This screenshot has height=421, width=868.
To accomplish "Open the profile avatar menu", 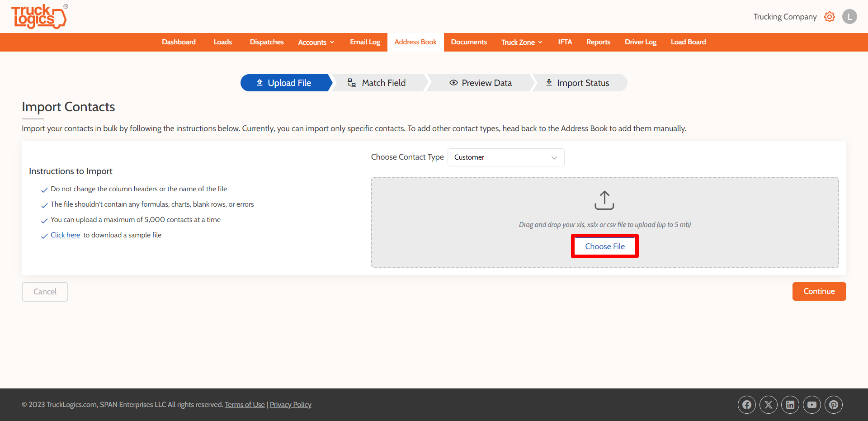I will click(x=849, y=16).
